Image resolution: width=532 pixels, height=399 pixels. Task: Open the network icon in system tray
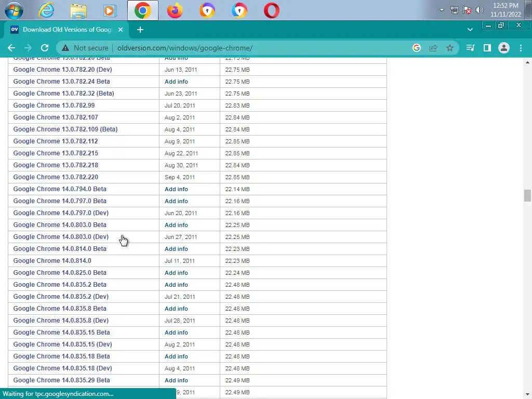[454, 10]
